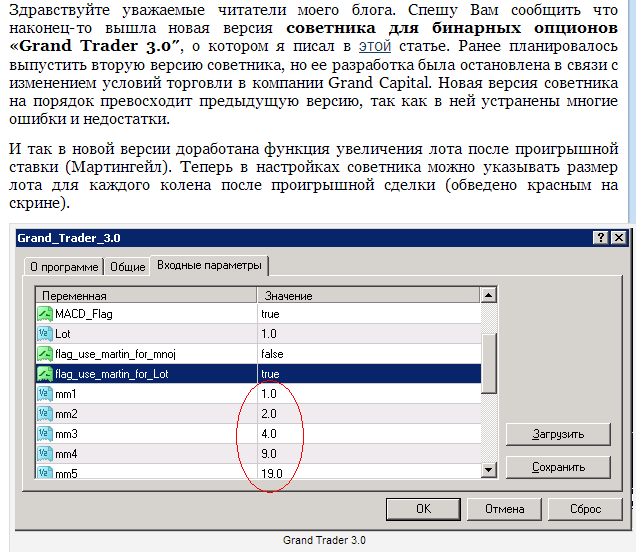Click the Сохранить button
Screen dimensions: 636x552
pyautogui.click(x=558, y=467)
